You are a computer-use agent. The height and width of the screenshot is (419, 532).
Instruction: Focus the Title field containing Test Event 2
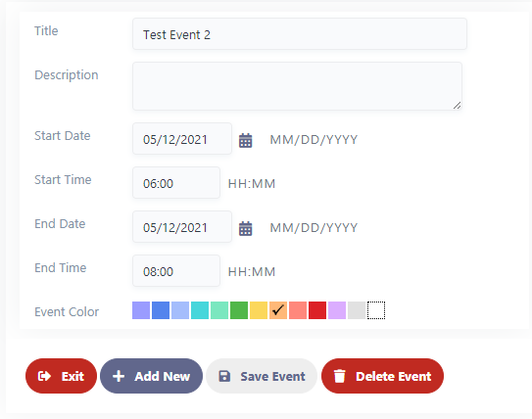pyautogui.click(x=300, y=34)
